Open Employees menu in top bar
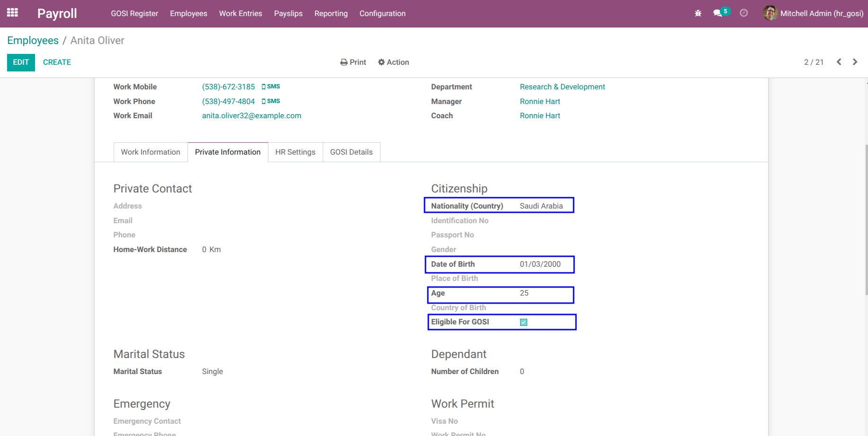 pyautogui.click(x=188, y=14)
